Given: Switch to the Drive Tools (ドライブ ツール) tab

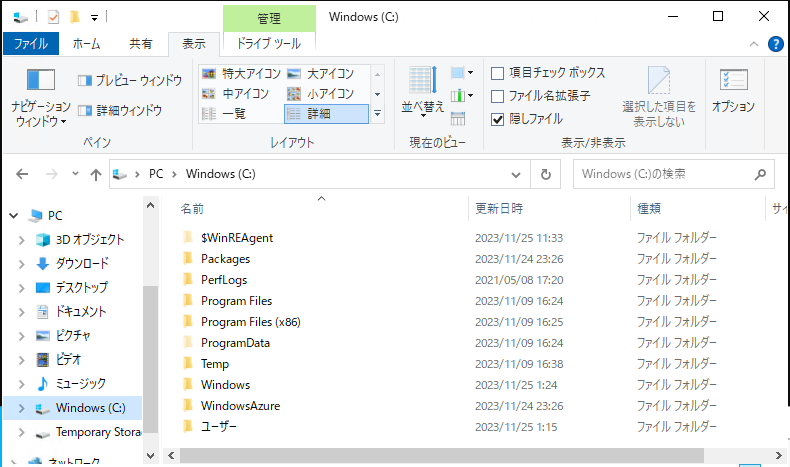Looking at the screenshot, I should (x=269, y=44).
